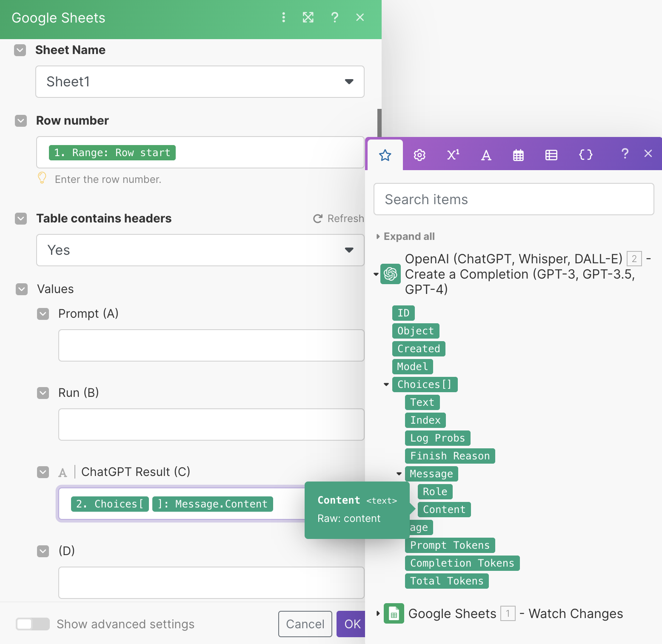Image resolution: width=662 pixels, height=644 pixels.
Task: Select the Created variable pill
Action: (x=419, y=349)
